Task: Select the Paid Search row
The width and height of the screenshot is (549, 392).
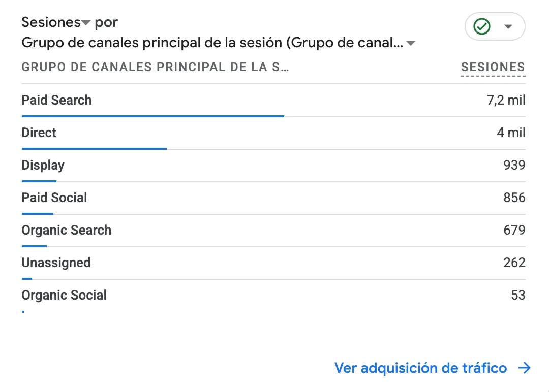Action: pyautogui.click(x=273, y=101)
